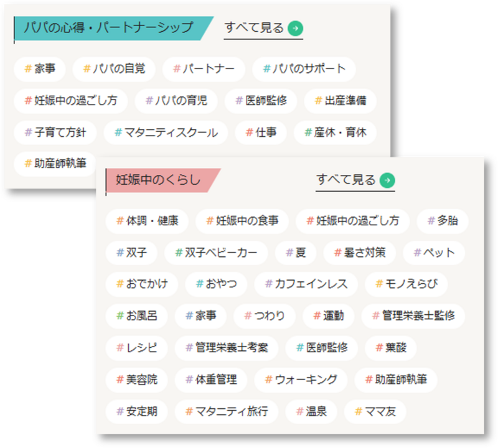The width and height of the screenshot is (498, 448).
Task: Click the #葉酸 tag chip
Action: [391, 348]
